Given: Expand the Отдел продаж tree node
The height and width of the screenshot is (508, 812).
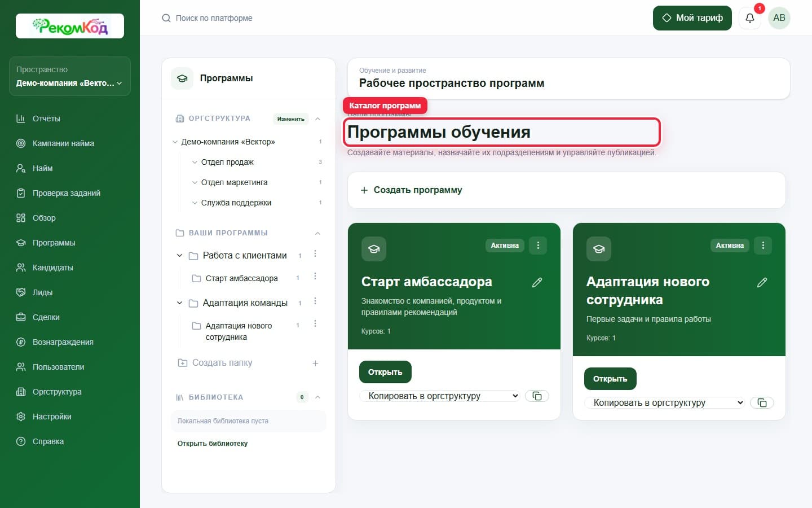Looking at the screenshot, I should point(195,162).
